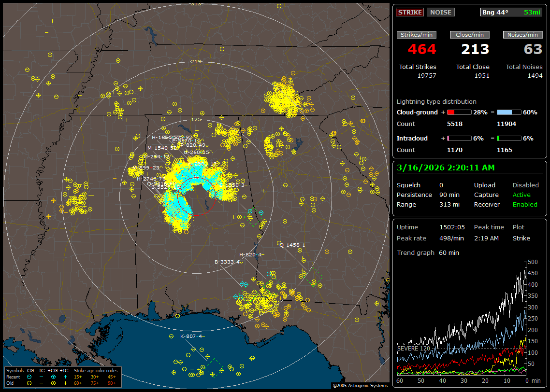Click the SEVERE 120 threshold label on graph
Image resolution: width=550 pixels, height=392 pixels.
click(413, 348)
